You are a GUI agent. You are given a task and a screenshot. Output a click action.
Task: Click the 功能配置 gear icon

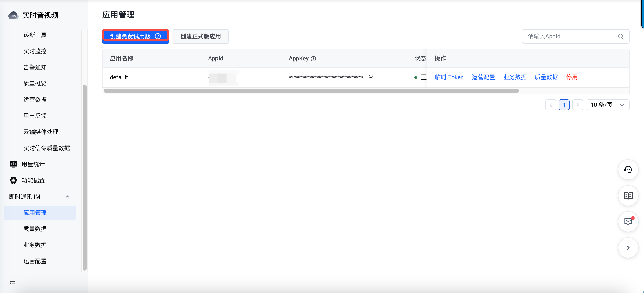click(x=13, y=180)
